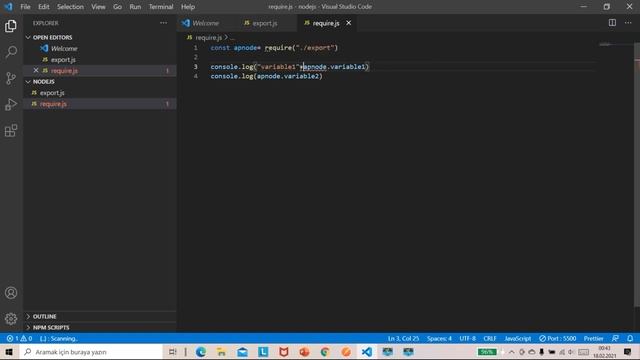Open the Extensions view
640x360 pixels.
click(x=11, y=131)
